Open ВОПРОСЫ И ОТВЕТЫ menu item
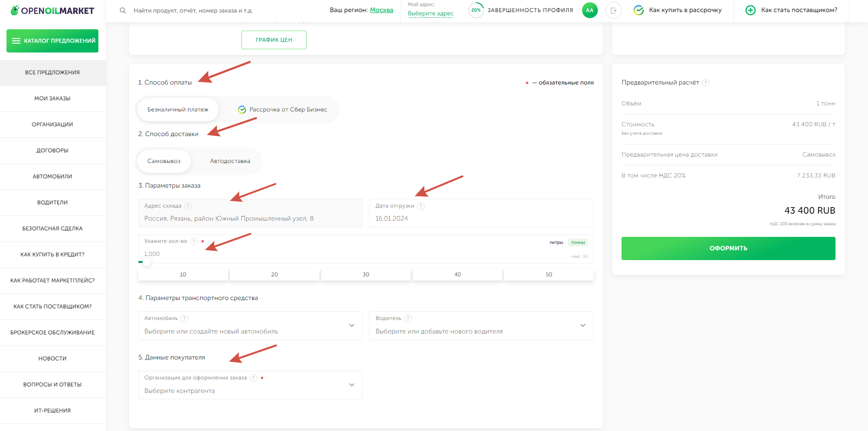Viewport: 868px width, 431px height. click(52, 385)
